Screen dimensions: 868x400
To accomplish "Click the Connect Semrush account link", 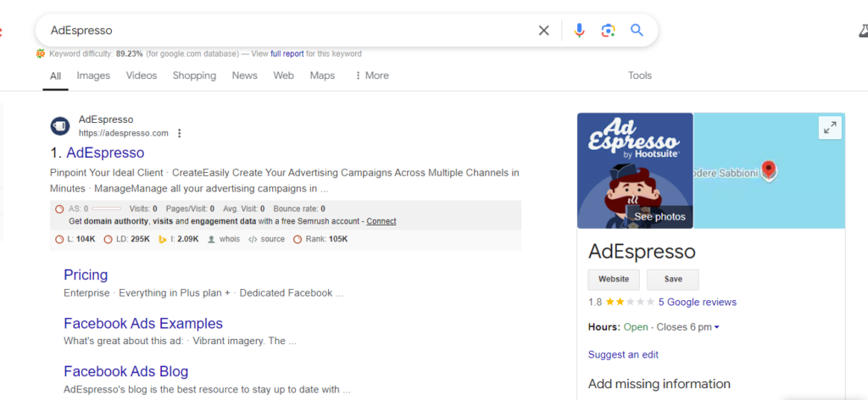I will [381, 221].
